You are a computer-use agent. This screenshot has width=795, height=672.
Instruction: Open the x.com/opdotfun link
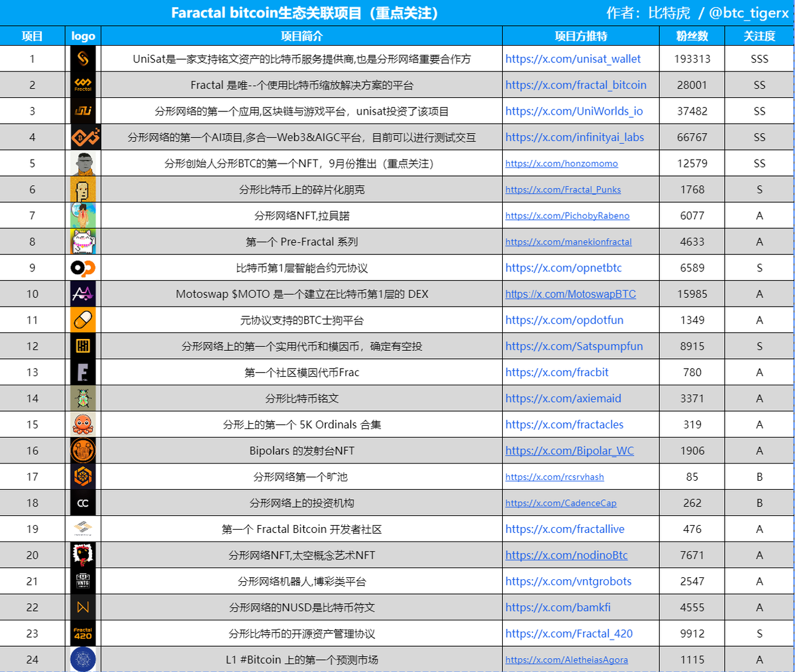(x=564, y=320)
